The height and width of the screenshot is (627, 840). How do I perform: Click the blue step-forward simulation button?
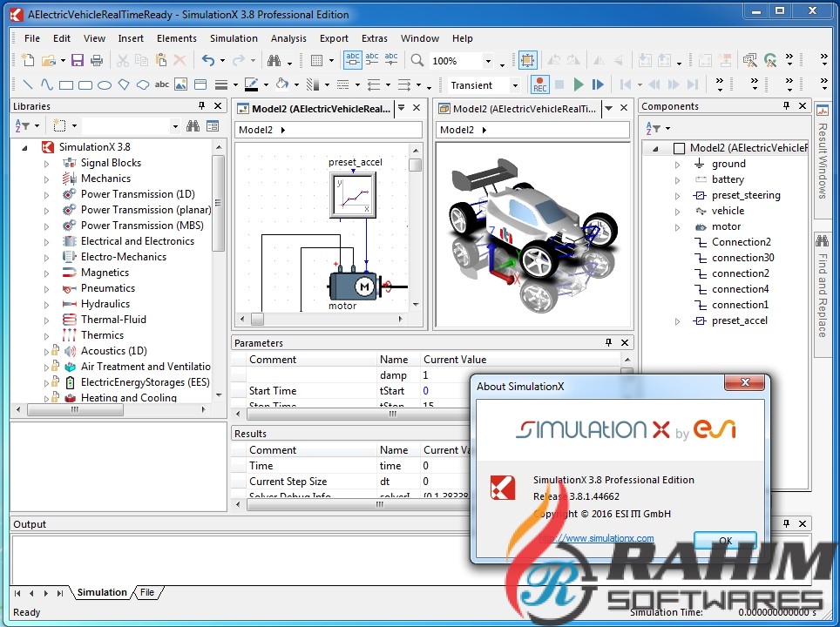[598, 84]
